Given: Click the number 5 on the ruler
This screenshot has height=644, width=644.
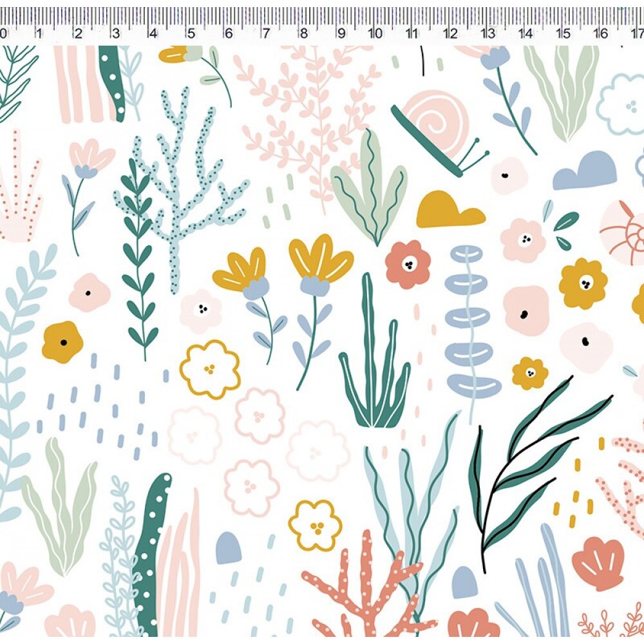Looking at the screenshot, I should pos(191,33).
